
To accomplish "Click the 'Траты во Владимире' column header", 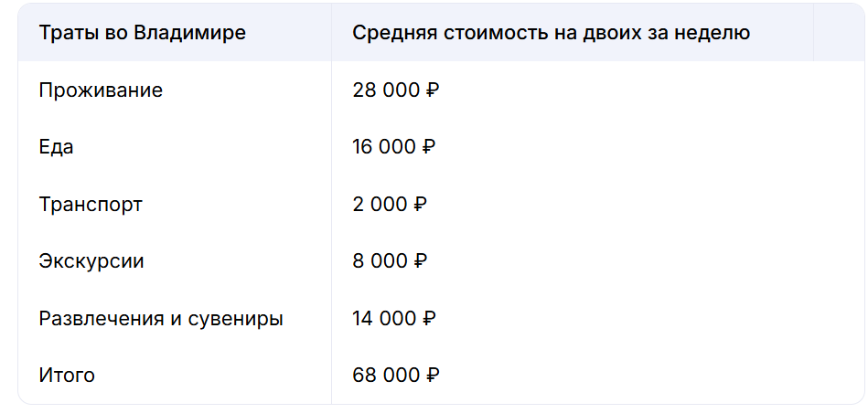I will (143, 33).
